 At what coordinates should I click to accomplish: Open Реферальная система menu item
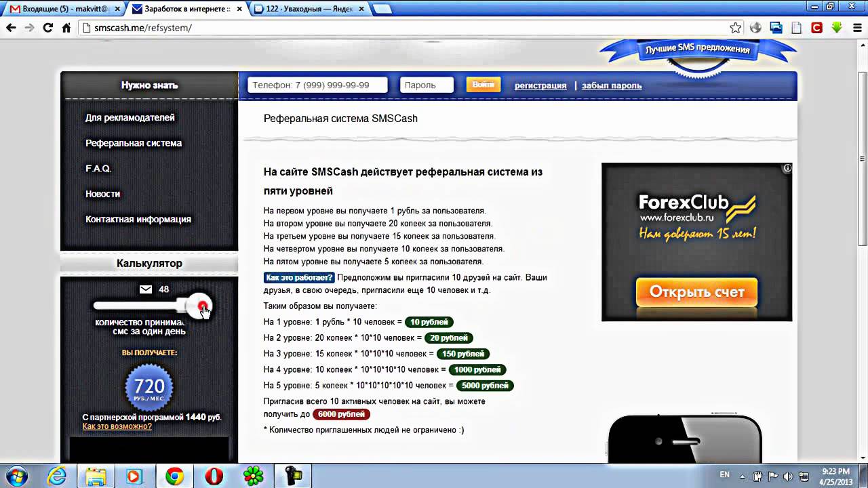(x=134, y=143)
